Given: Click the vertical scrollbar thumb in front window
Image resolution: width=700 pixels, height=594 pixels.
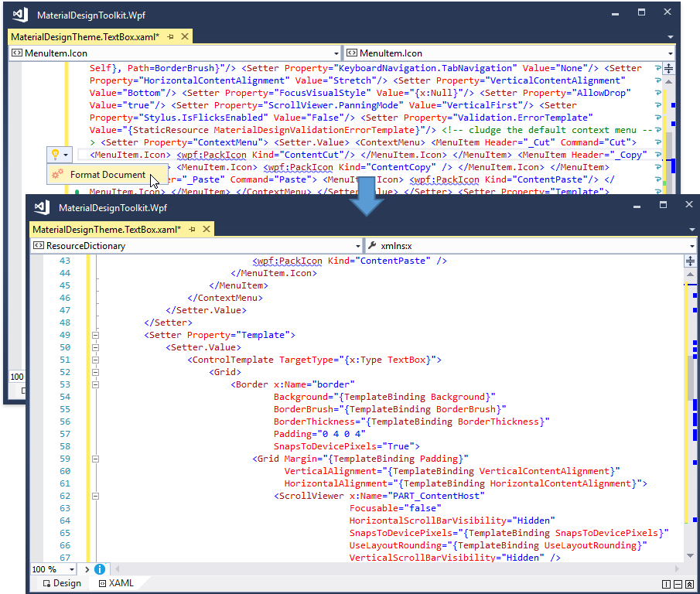Looking at the screenshot, I should 691,377.
